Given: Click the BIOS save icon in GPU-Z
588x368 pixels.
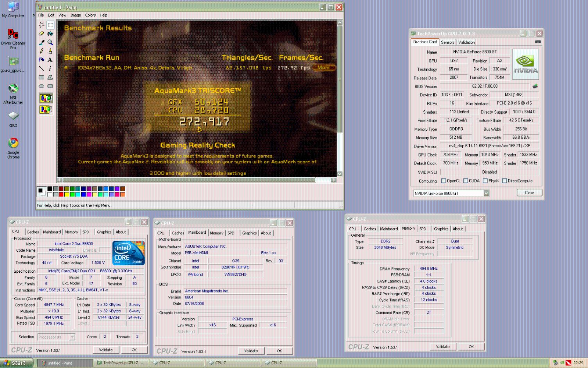Looking at the screenshot, I should click(535, 86).
